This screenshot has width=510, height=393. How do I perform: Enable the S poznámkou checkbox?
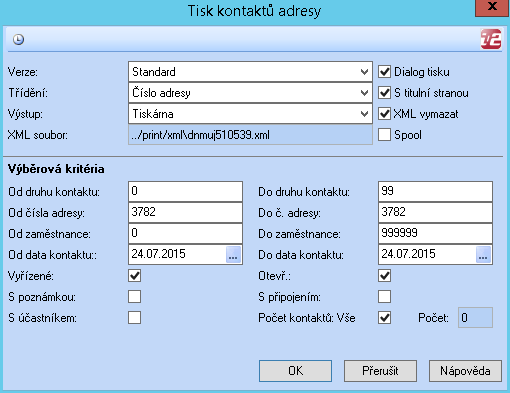(134, 297)
